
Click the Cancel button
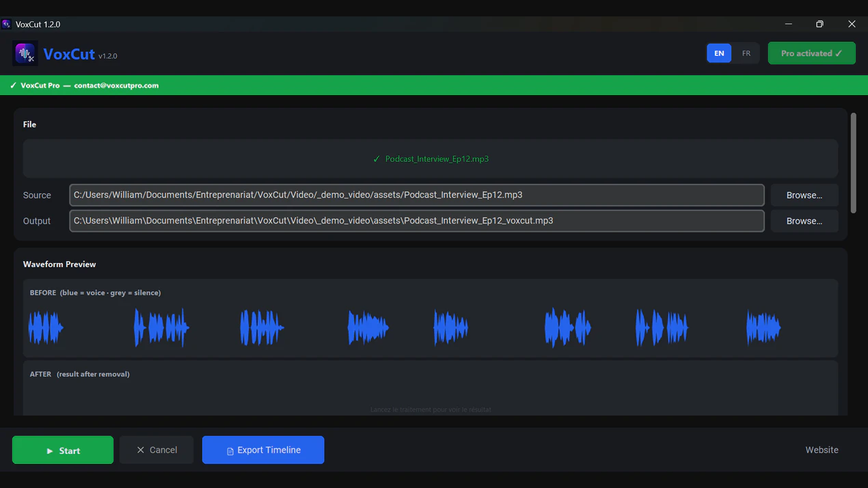click(x=157, y=450)
